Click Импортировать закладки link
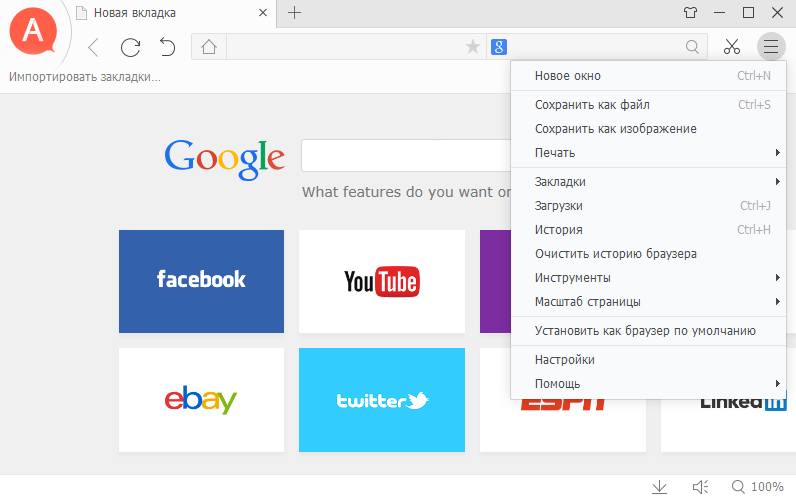796x498 pixels. coord(85,77)
